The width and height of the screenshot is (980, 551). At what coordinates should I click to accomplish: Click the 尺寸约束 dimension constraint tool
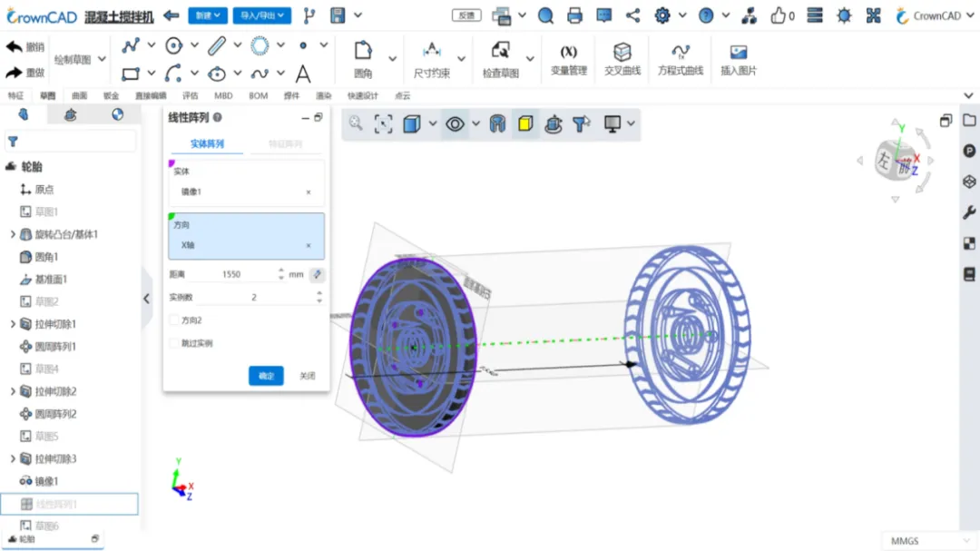[432, 59]
